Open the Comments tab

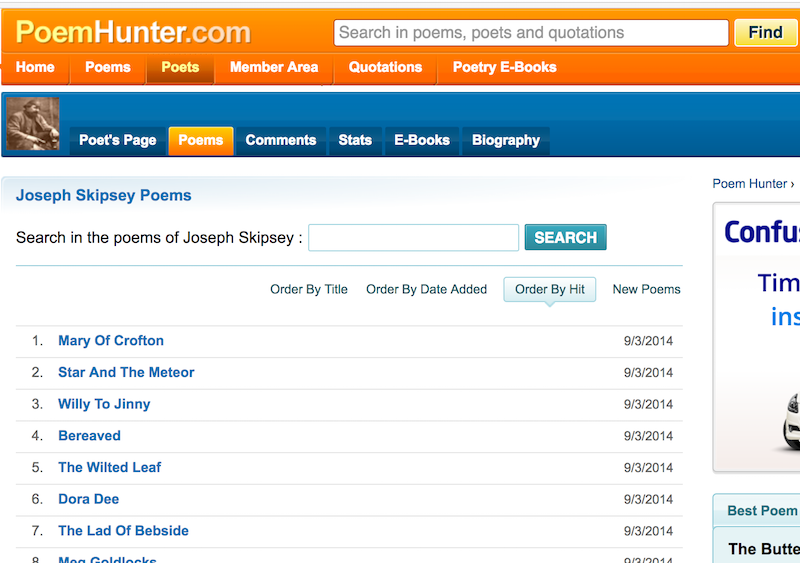(x=280, y=140)
